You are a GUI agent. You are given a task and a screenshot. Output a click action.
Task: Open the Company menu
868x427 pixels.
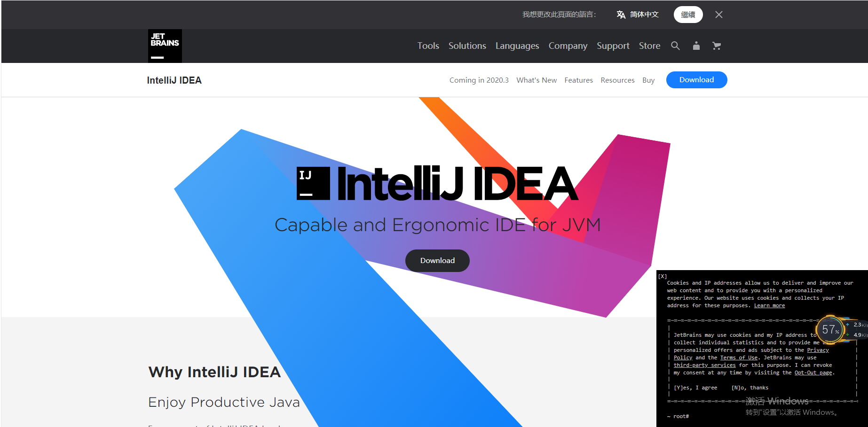click(568, 46)
